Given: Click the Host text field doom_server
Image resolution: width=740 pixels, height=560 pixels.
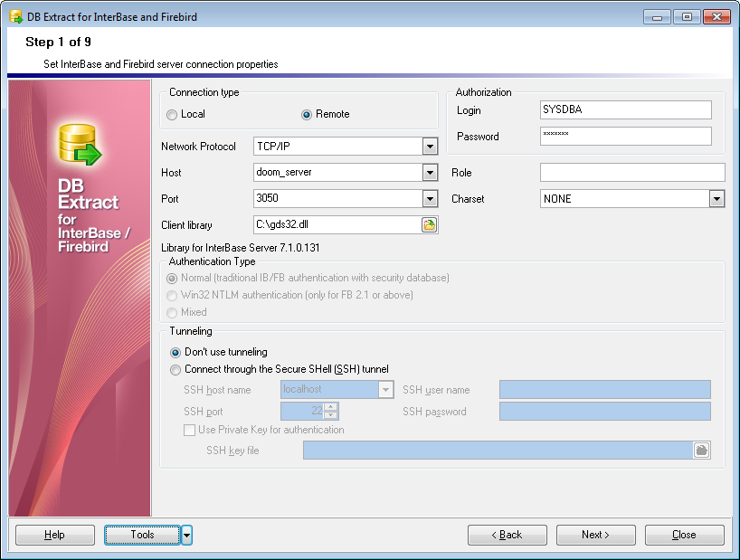Looking at the screenshot, I should (x=338, y=173).
